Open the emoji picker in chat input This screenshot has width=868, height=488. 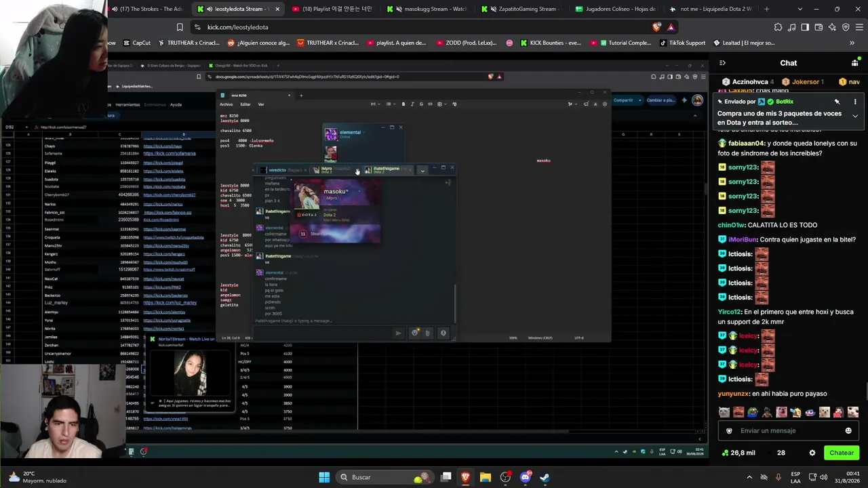pyautogui.click(x=848, y=430)
